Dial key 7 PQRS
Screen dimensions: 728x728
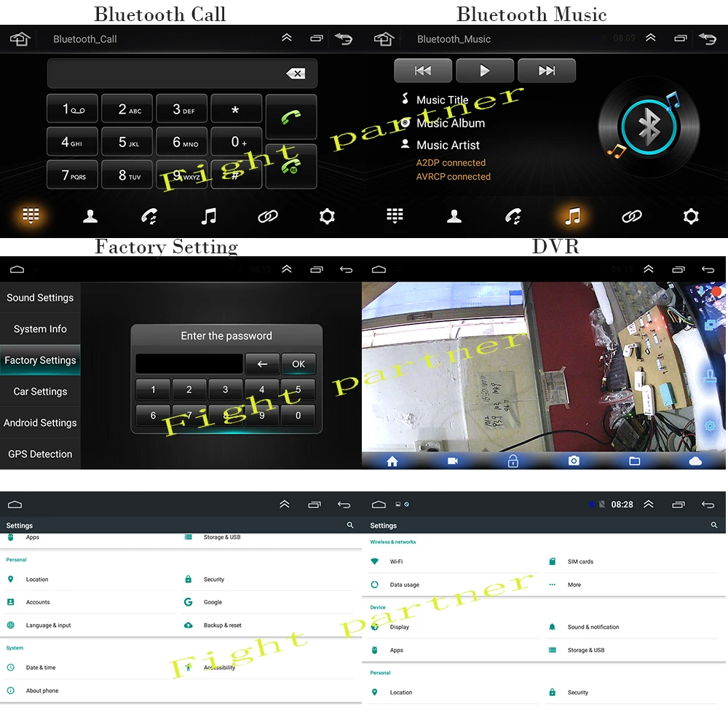point(72,175)
